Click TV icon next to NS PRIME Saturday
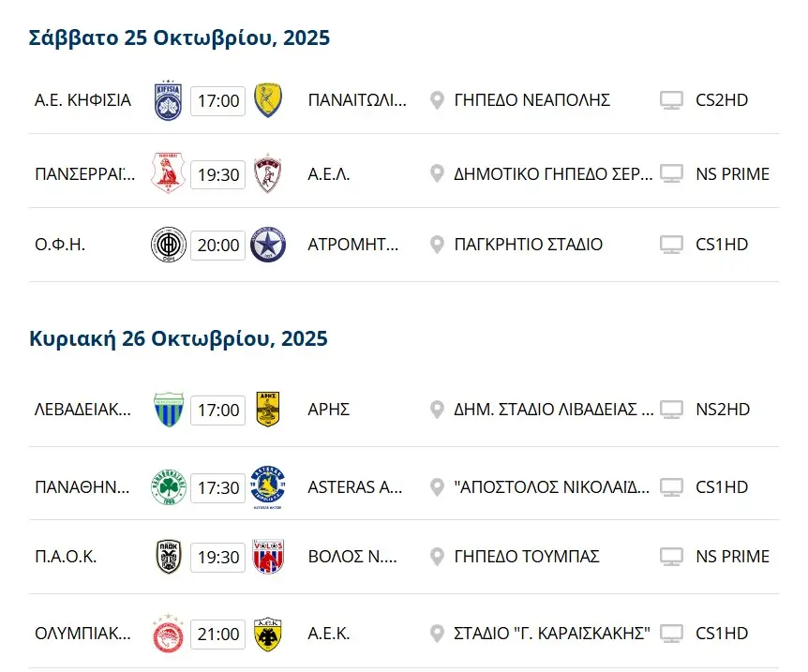 tap(671, 174)
